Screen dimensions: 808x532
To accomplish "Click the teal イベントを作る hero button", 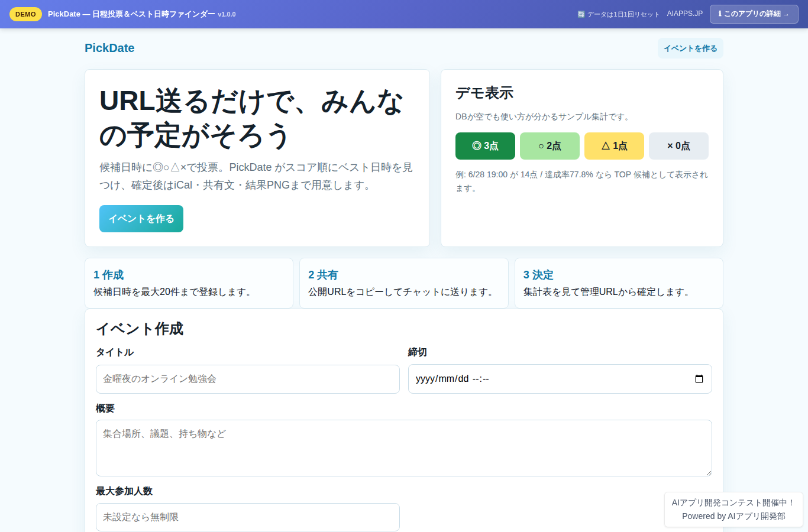I will 141,219.
